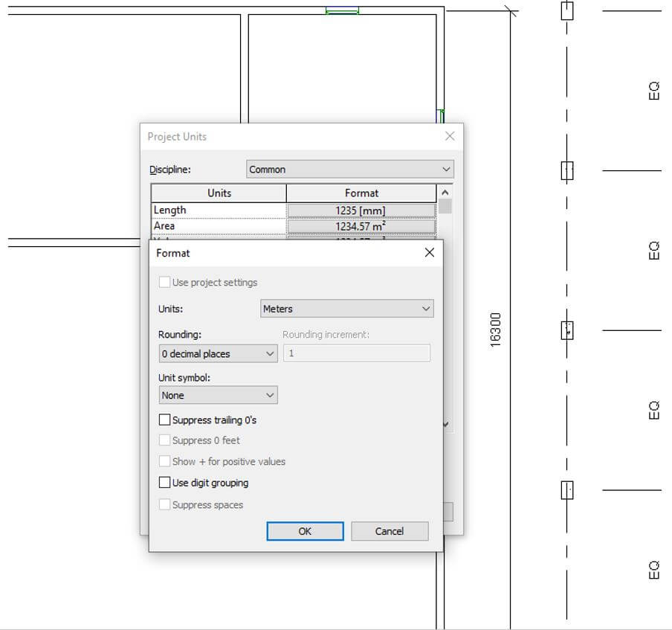Enable Use digit grouping checkbox

pyautogui.click(x=164, y=483)
